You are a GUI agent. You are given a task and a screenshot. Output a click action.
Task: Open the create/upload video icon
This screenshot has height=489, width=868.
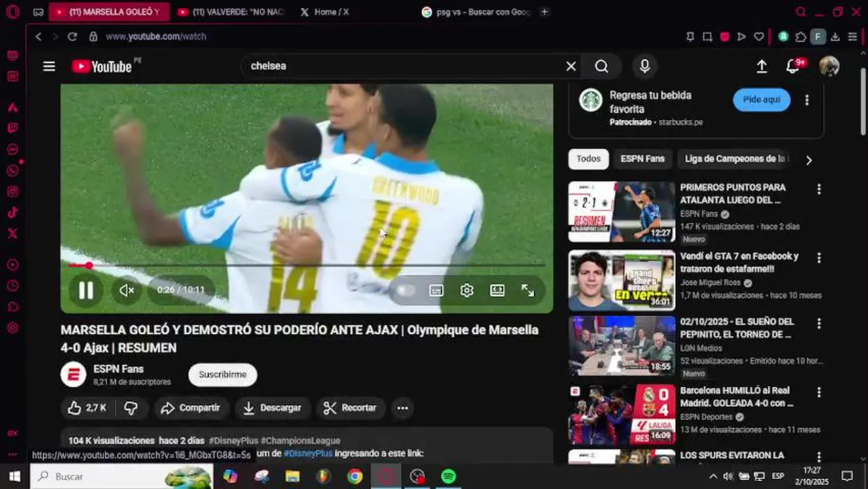pos(762,66)
